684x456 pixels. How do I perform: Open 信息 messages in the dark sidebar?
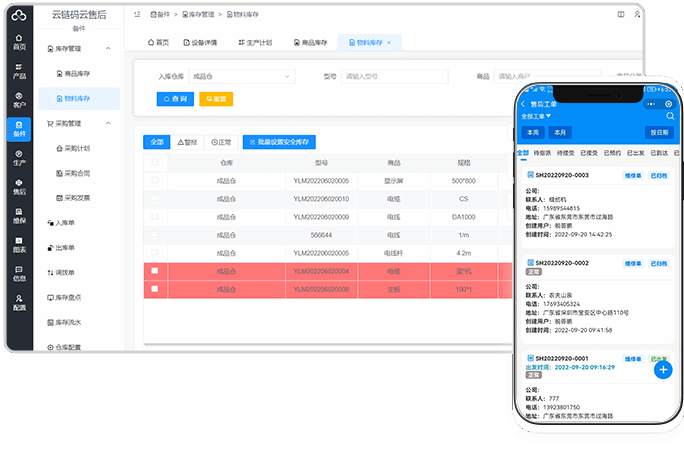19,274
